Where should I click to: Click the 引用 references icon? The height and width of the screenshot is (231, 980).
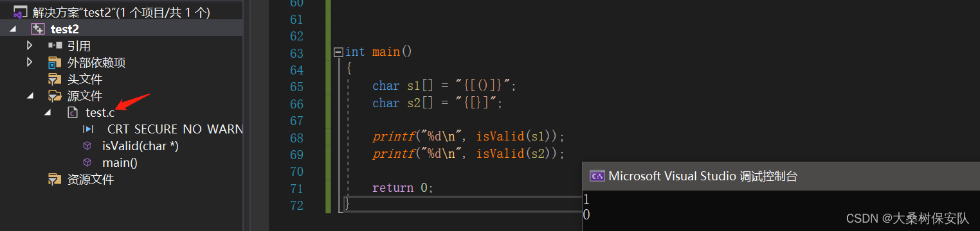point(55,46)
